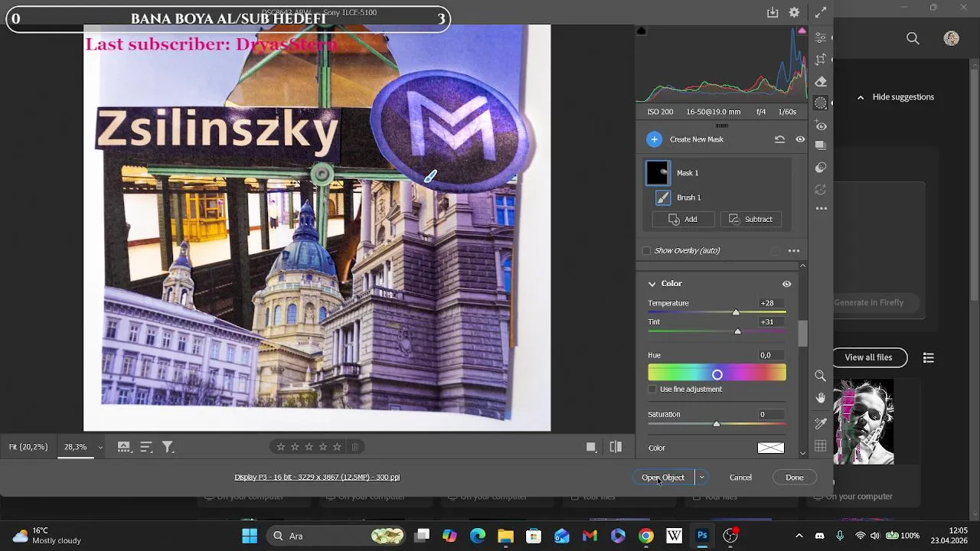
Task: Click the Subtract from mask button
Action: [751, 220]
